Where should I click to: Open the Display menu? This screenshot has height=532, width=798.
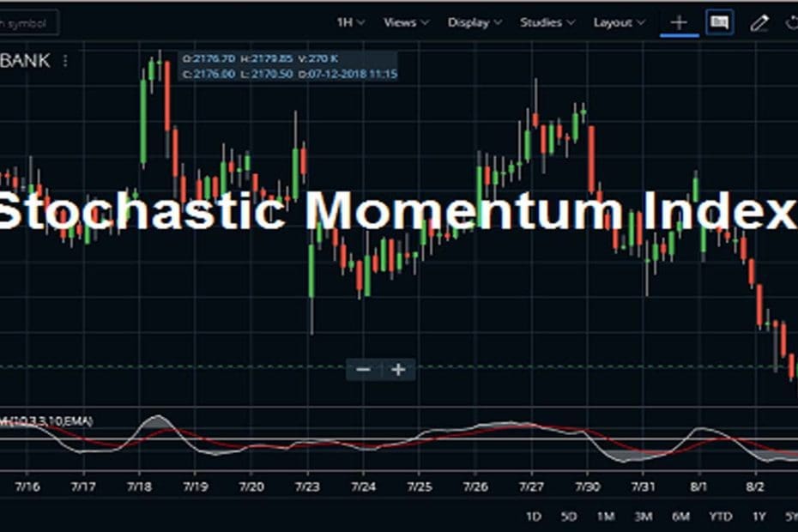pyautogui.click(x=473, y=23)
